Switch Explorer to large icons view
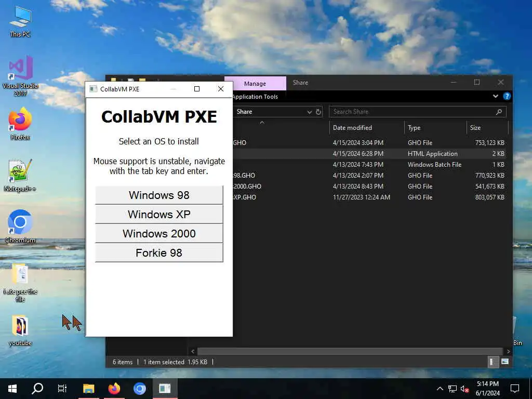 504,362
